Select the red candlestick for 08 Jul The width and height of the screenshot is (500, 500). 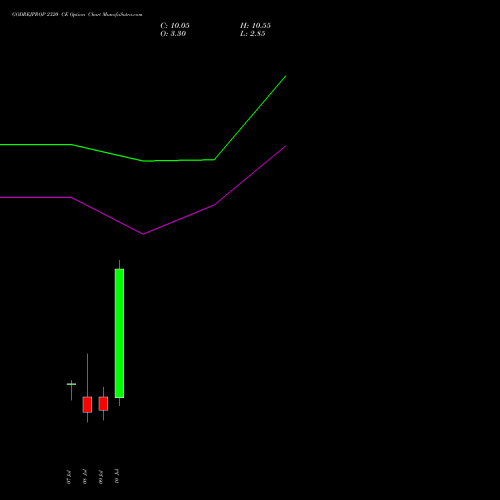(x=87, y=404)
